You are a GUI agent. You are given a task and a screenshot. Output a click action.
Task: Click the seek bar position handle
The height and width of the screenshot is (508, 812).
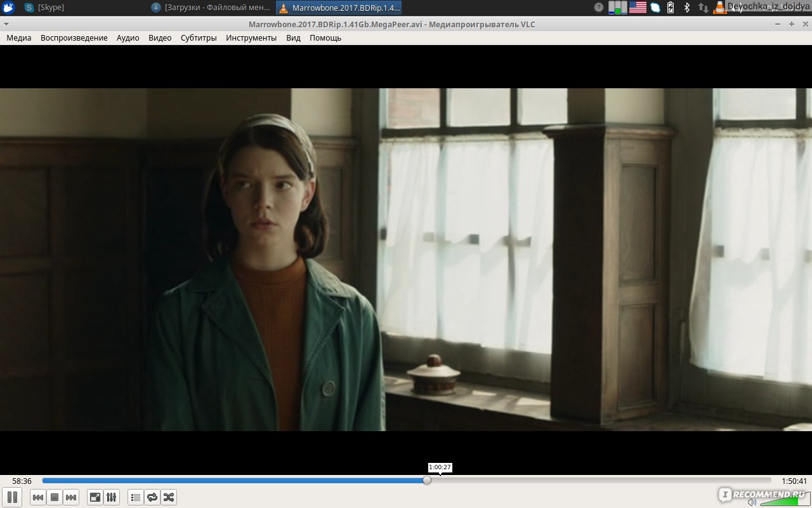tap(427, 481)
